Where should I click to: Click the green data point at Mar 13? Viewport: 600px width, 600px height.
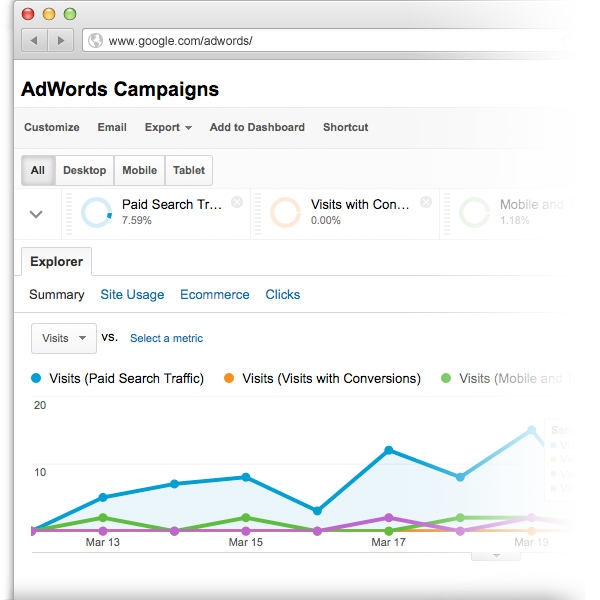coord(103,517)
